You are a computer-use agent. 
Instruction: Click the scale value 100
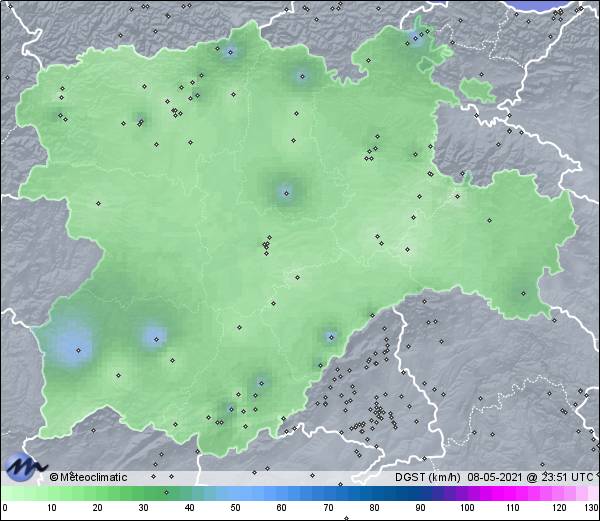tap(467, 508)
